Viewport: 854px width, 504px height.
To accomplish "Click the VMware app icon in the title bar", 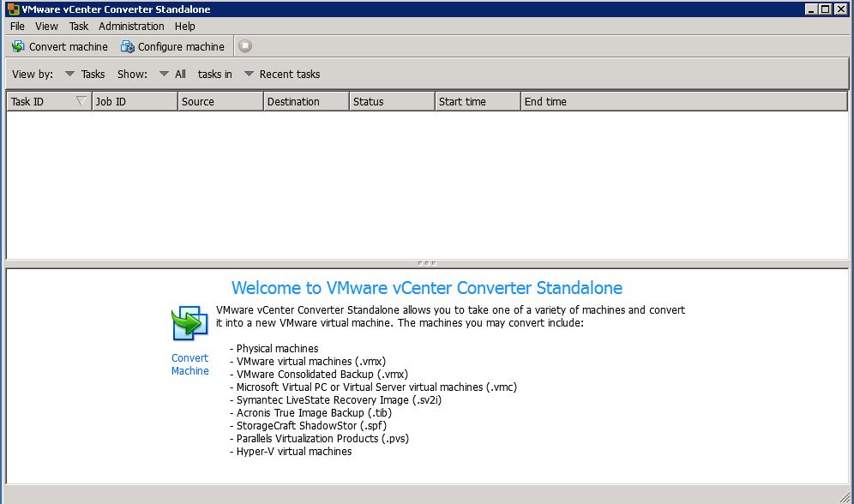I will coord(13,9).
